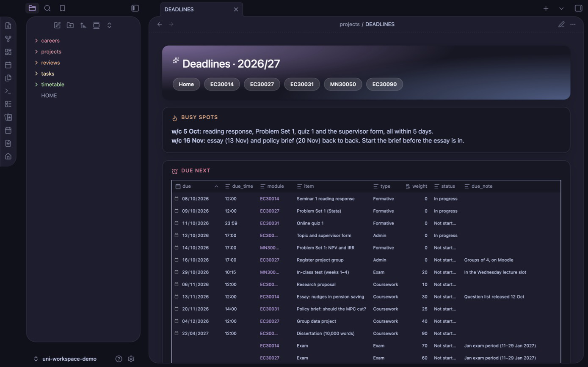Open the bookmarks sidebar tab
Image resolution: width=588 pixels, height=367 pixels.
tap(63, 8)
